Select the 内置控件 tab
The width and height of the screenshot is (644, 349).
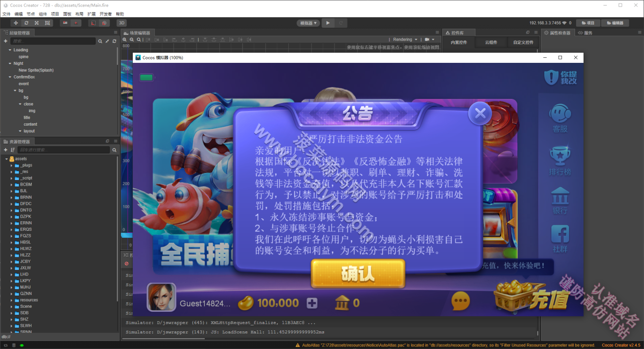(x=459, y=43)
